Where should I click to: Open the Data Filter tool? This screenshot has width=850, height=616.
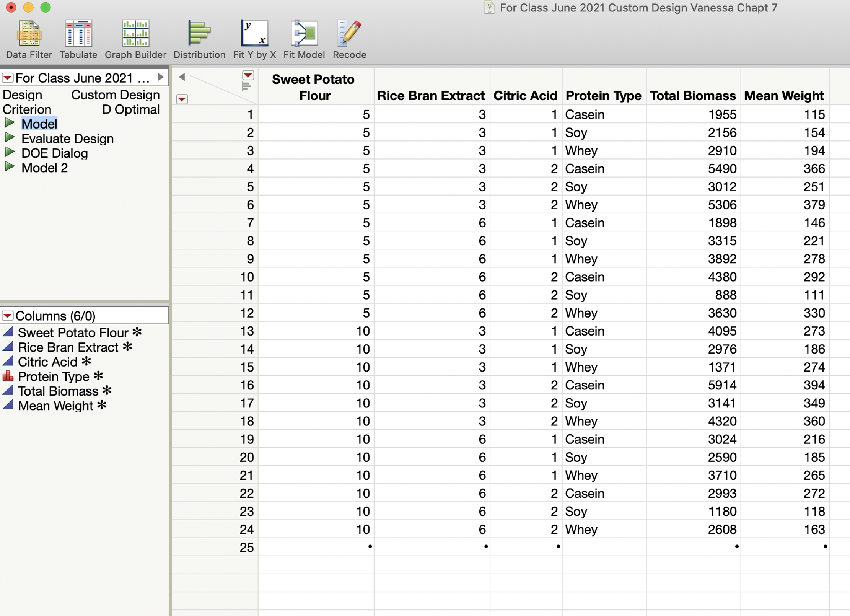(29, 39)
